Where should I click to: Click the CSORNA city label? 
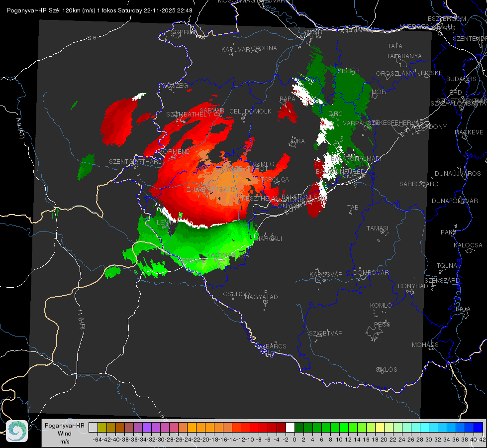coord(264,48)
